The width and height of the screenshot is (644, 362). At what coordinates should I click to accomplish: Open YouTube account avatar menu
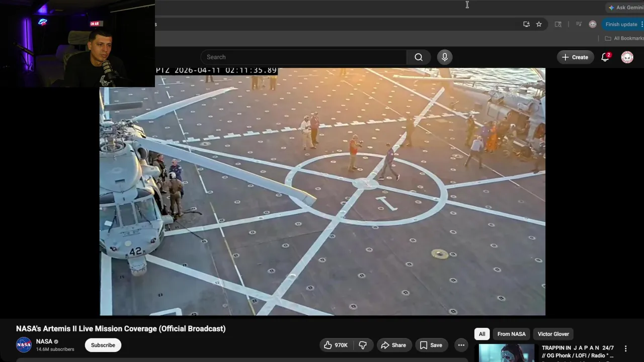pyautogui.click(x=627, y=57)
